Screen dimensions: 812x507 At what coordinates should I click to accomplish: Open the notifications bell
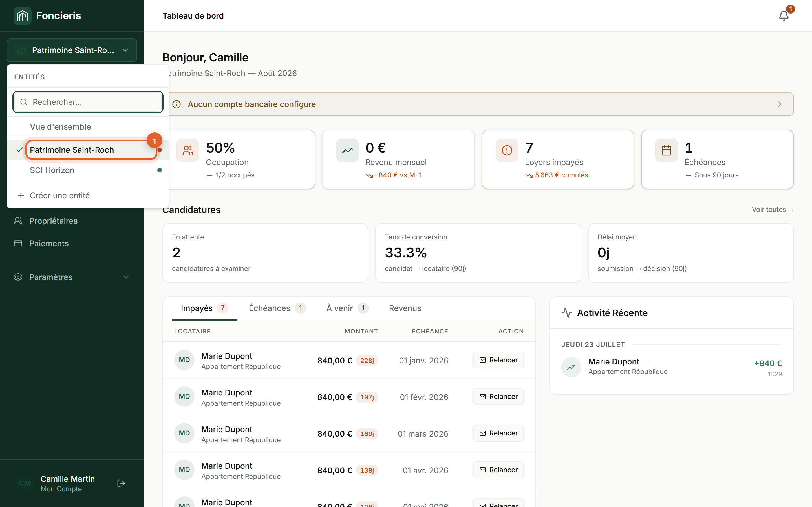[784, 16]
